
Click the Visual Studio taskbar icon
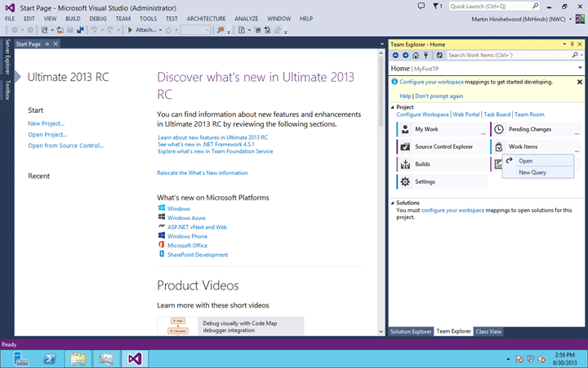click(135, 359)
